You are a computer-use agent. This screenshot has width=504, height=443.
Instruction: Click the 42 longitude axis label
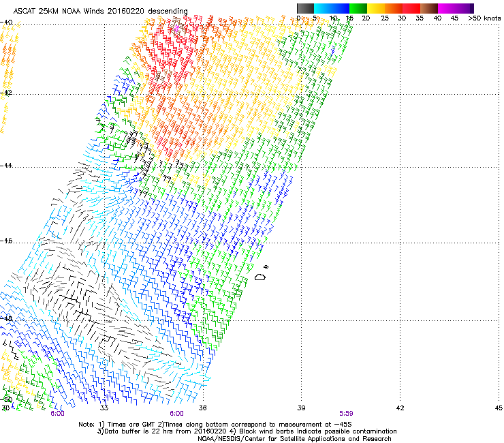pos(400,408)
